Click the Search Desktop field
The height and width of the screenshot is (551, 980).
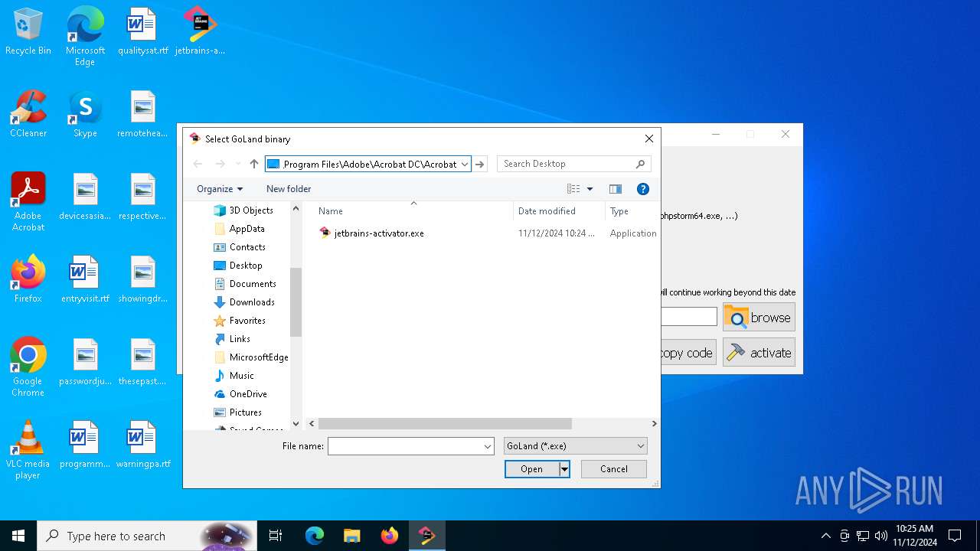[574, 164]
